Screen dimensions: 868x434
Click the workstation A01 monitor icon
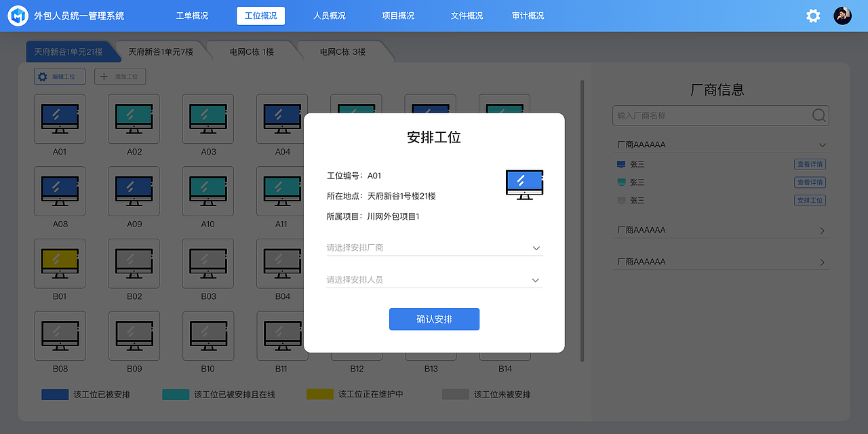coord(60,118)
